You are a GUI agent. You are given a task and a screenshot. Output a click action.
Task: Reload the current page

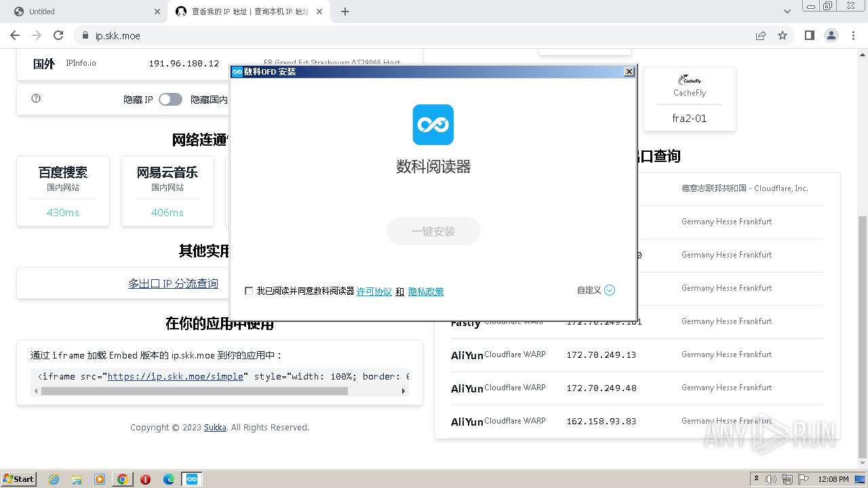click(58, 35)
